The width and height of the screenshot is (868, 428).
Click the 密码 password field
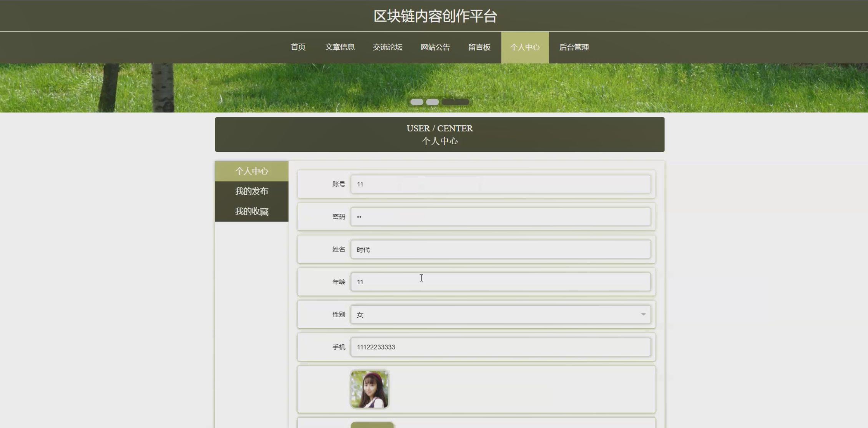tap(501, 217)
